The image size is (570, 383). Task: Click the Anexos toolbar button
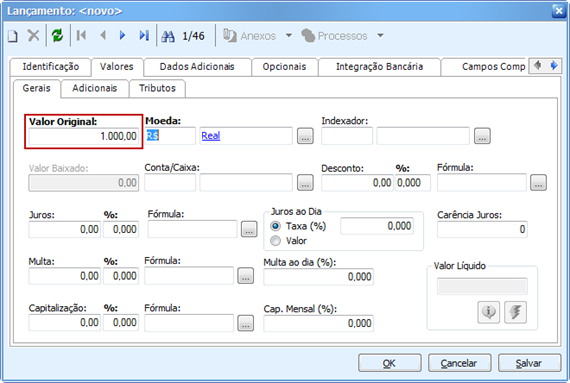coord(249,36)
